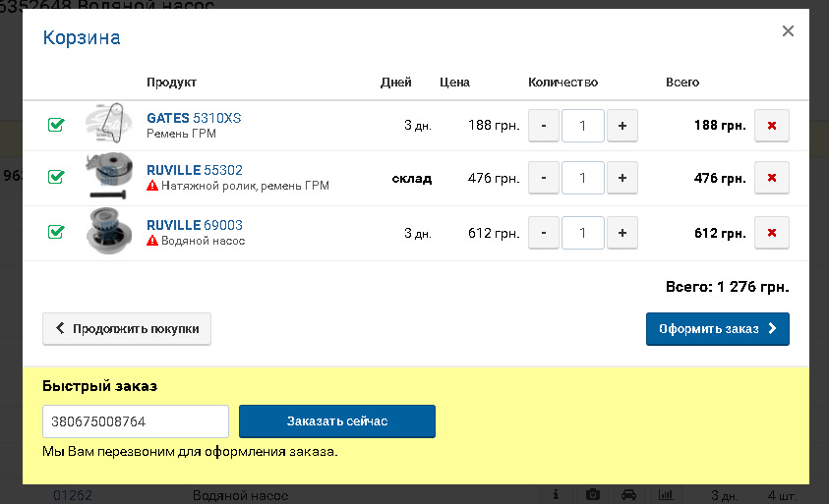Increase quantity of RUVILLE 69003

point(622,233)
